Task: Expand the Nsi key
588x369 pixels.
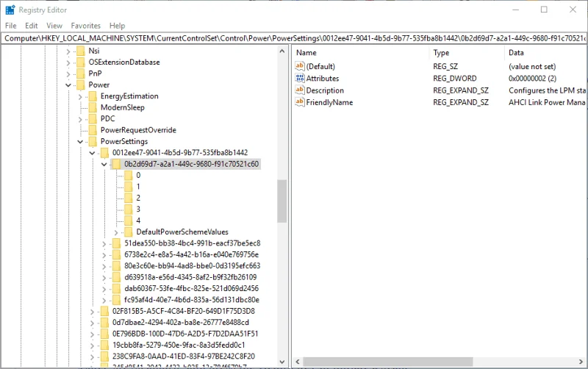Action: pyautogui.click(x=68, y=51)
